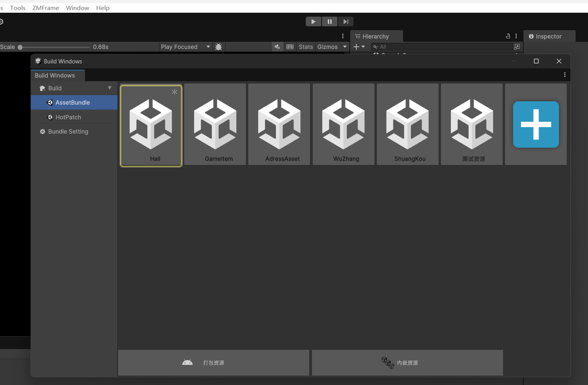Click the 内嵌资源 embed button
The height and width of the screenshot is (385, 588).
pos(407,363)
